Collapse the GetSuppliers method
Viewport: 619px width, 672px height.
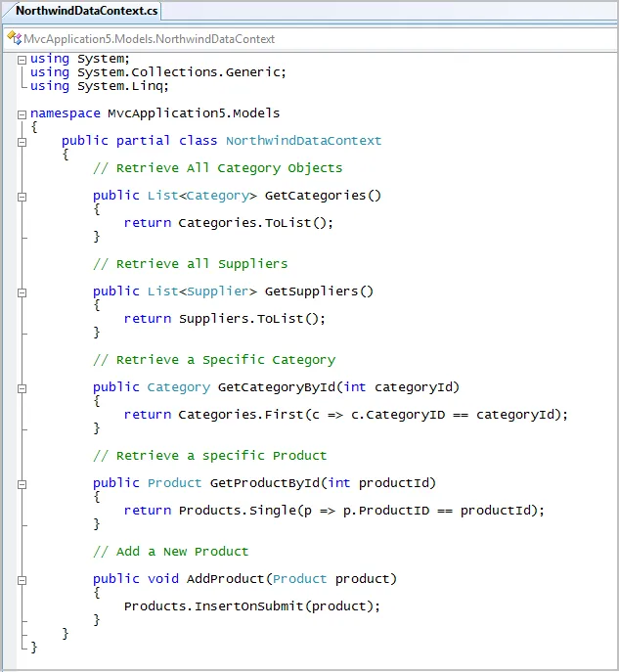click(x=22, y=292)
